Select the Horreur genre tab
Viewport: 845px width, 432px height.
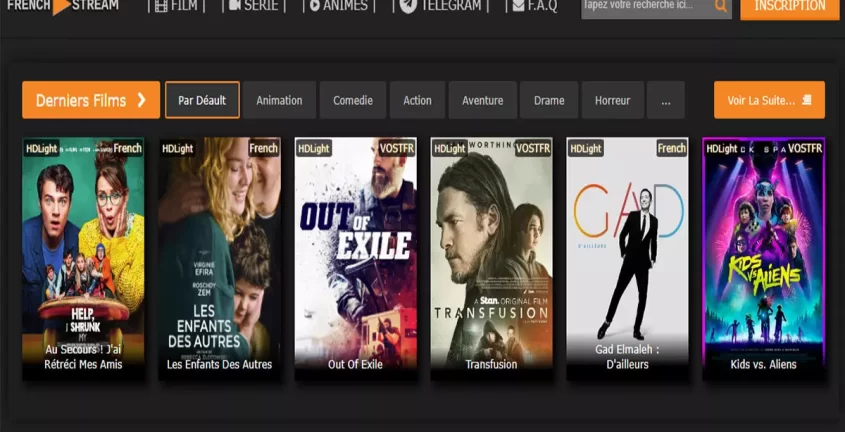coord(613,100)
